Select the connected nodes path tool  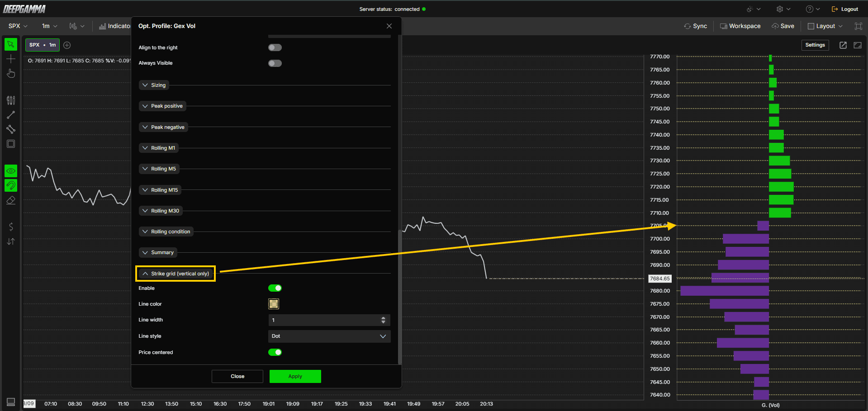pyautogui.click(x=11, y=129)
